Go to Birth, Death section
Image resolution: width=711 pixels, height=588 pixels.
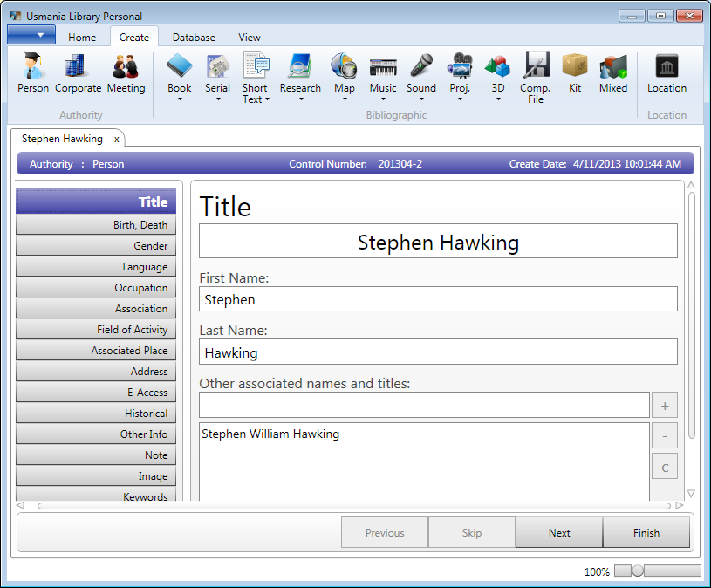(x=96, y=224)
